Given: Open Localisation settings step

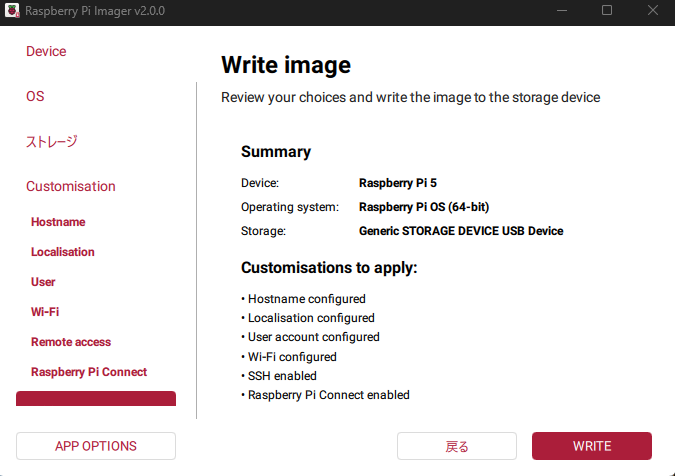Looking at the screenshot, I should (x=63, y=252).
